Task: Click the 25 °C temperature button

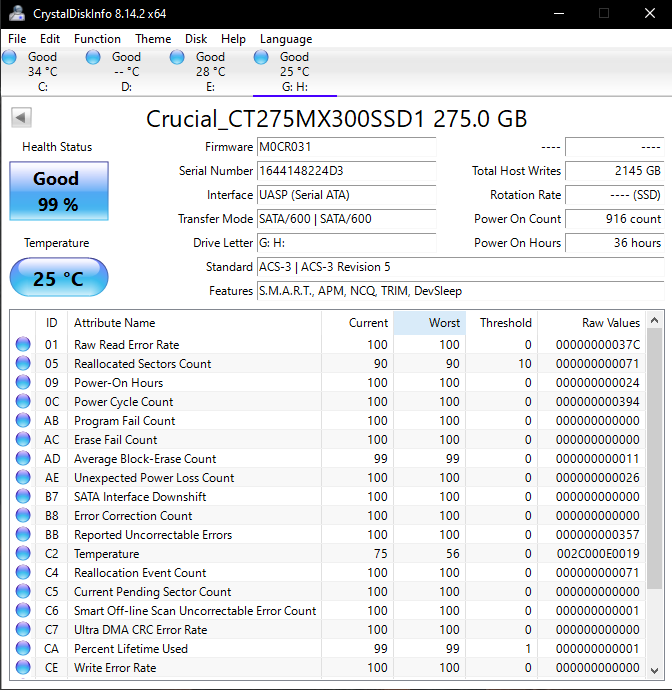Action: [x=59, y=277]
